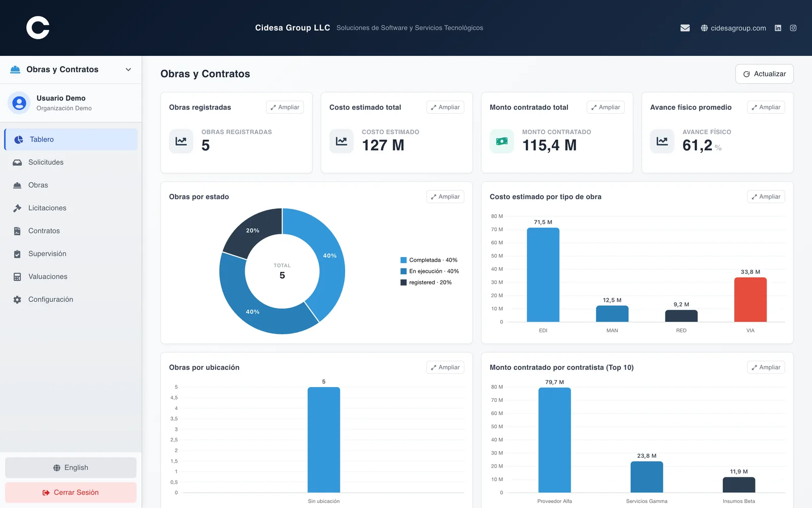Click the Supervisión clipboard icon
The height and width of the screenshot is (508, 812).
tap(17, 254)
